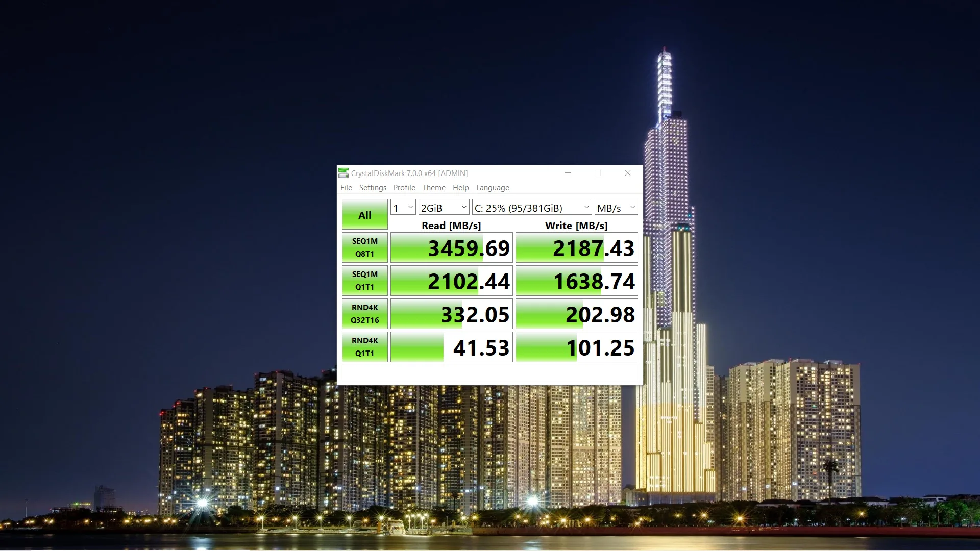Run the RND4K Q32T16 benchmark
The height and width of the screenshot is (551, 980).
pos(364,314)
